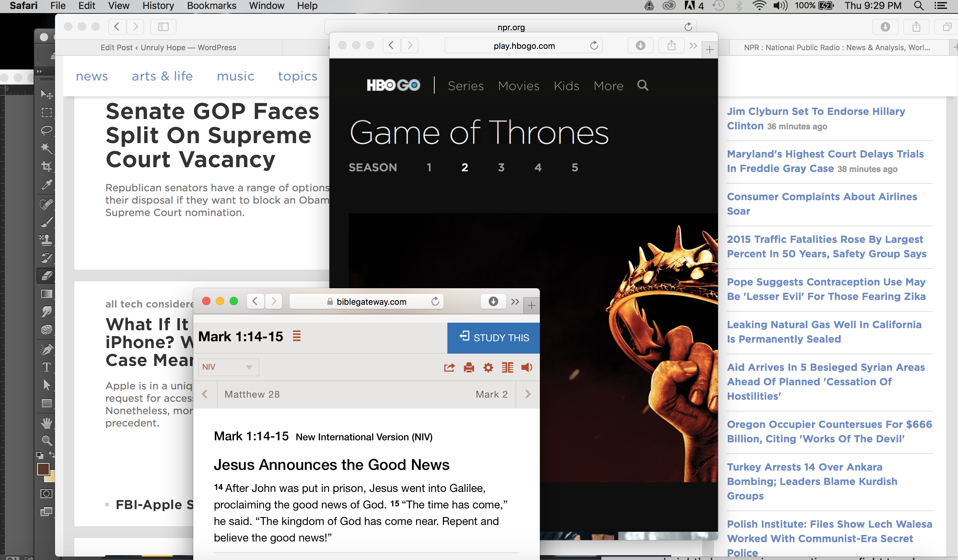Select the Eyedropper tool
Viewport: 958px width, 560px height.
click(x=46, y=185)
